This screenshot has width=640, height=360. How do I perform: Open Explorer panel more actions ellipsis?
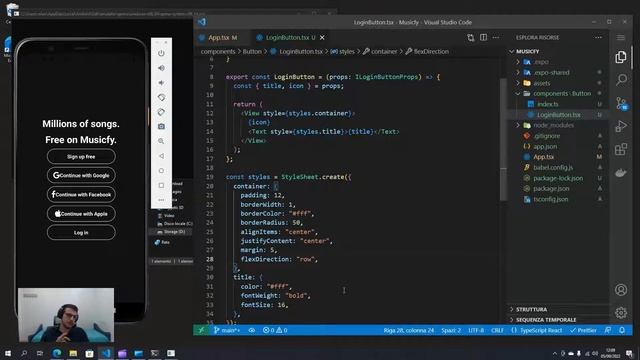click(x=598, y=38)
